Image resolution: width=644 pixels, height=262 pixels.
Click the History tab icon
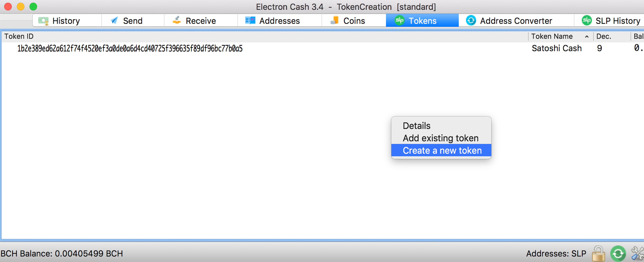pos(44,21)
